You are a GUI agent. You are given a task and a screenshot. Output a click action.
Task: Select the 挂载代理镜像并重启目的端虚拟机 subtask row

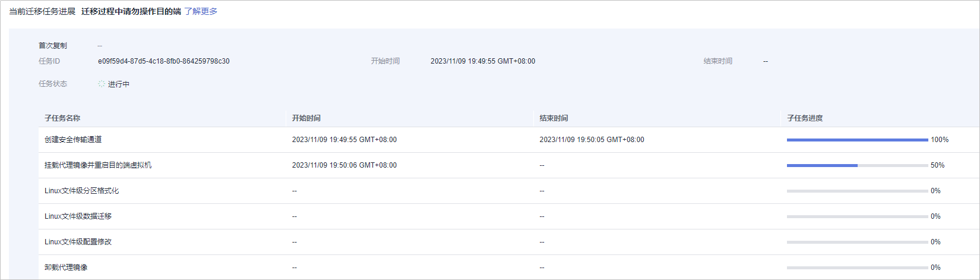(509, 165)
